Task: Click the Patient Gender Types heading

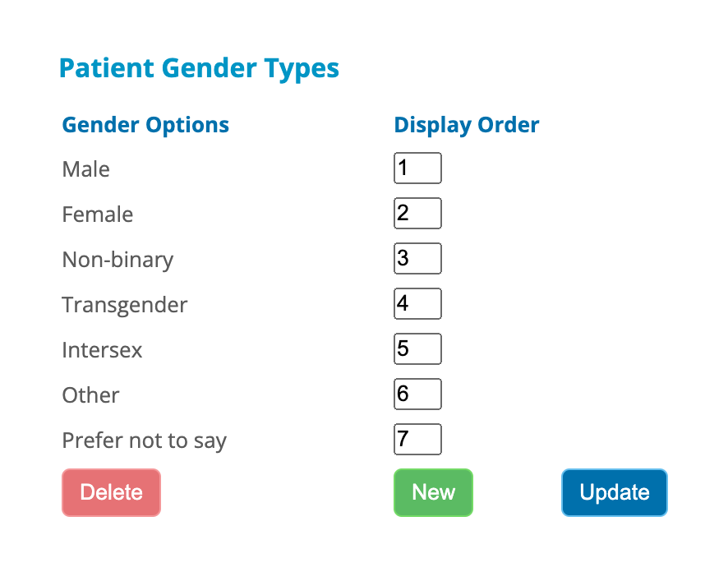Action: [x=199, y=69]
